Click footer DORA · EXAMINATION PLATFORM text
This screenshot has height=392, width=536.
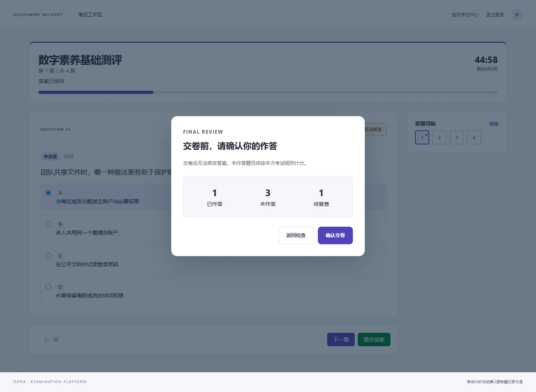[50, 382]
